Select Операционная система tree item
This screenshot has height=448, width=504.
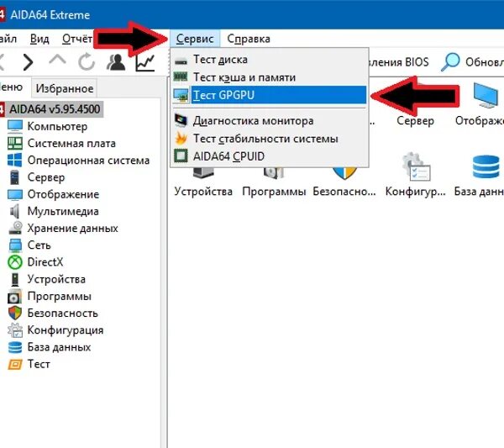[x=88, y=161]
